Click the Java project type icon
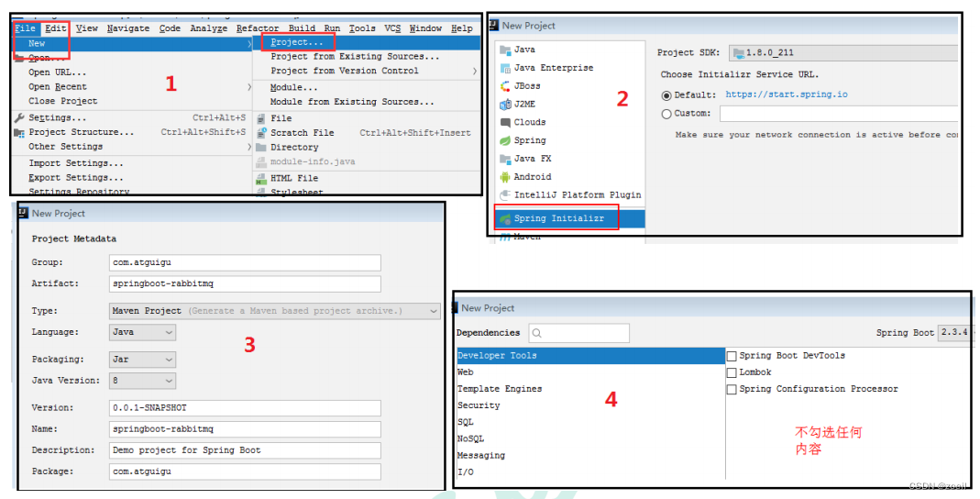 pyautogui.click(x=505, y=50)
